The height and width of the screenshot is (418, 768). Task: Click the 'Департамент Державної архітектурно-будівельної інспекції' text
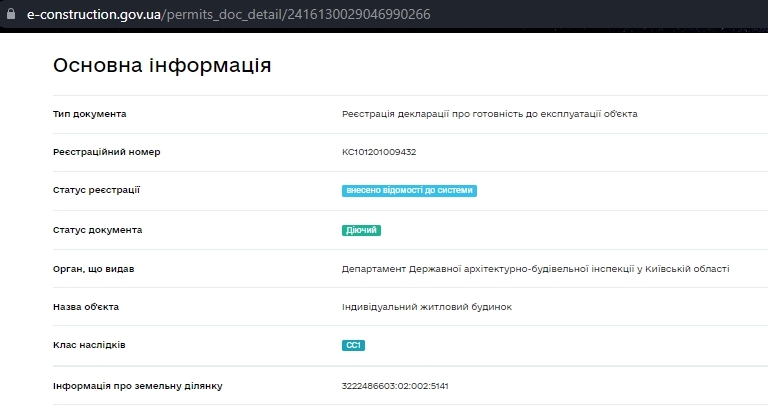535,269
